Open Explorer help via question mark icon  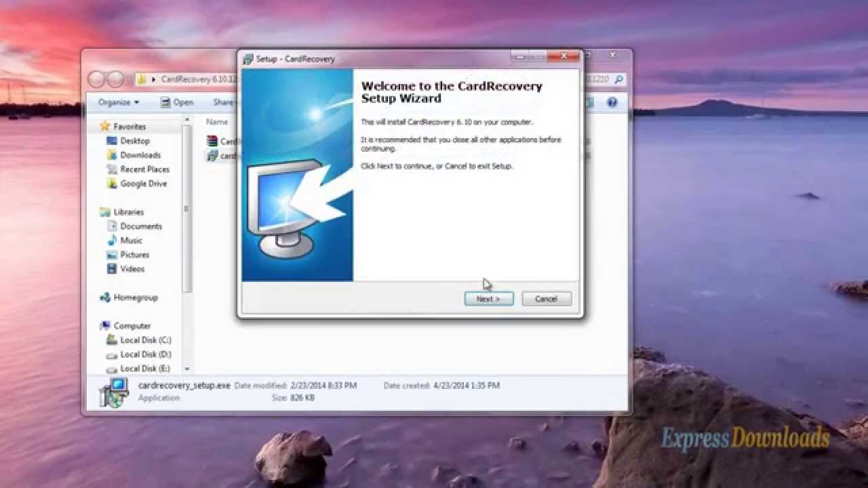[612, 102]
